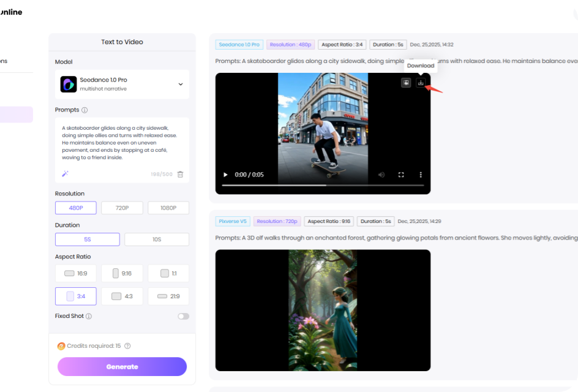Select 720P resolution
The image size is (578, 392).
pyautogui.click(x=122, y=208)
